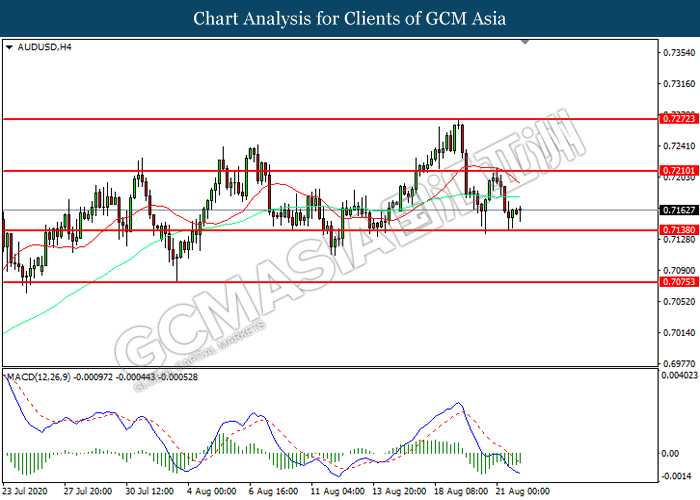
Task: Click the 0.70520 price scale value
Action: click(679, 302)
